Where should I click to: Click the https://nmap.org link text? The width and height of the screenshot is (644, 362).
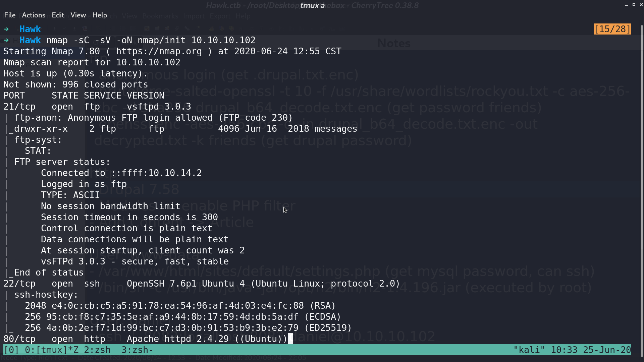[159, 51]
